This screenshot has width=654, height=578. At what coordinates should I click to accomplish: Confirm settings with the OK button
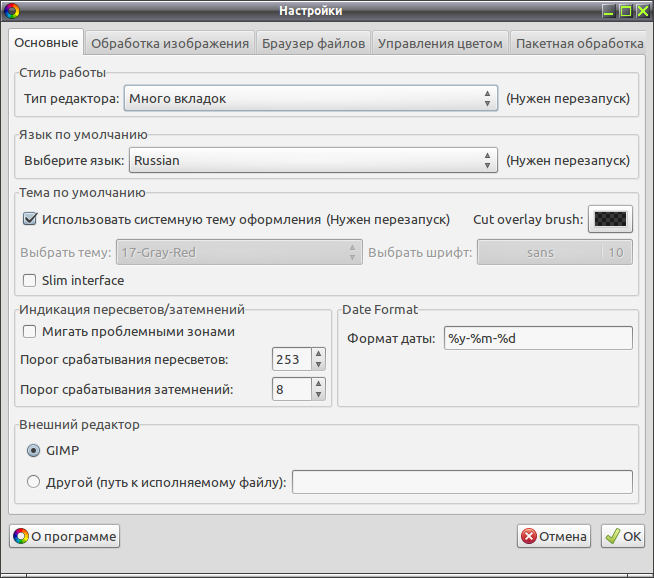click(623, 536)
